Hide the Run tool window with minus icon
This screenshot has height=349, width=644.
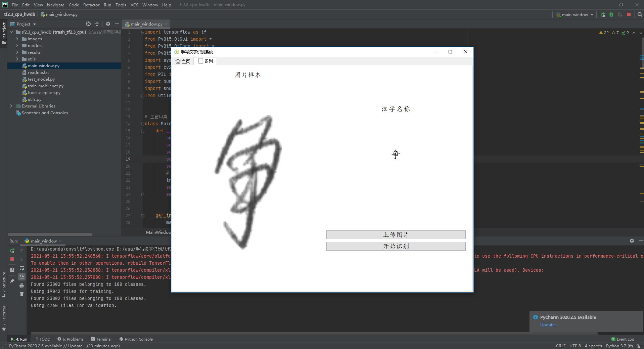[640, 241]
